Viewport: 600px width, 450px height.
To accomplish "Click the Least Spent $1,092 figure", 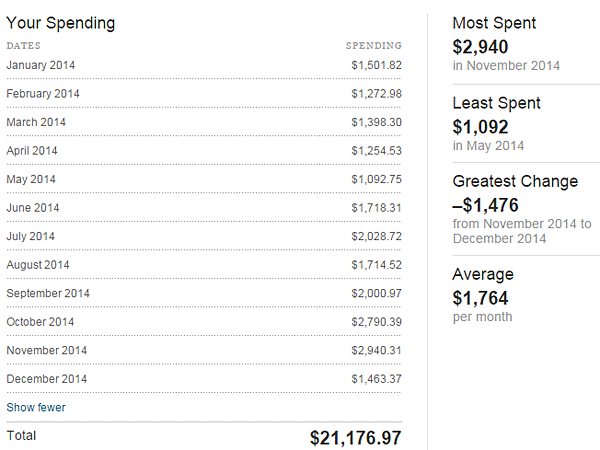I will pos(480,127).
